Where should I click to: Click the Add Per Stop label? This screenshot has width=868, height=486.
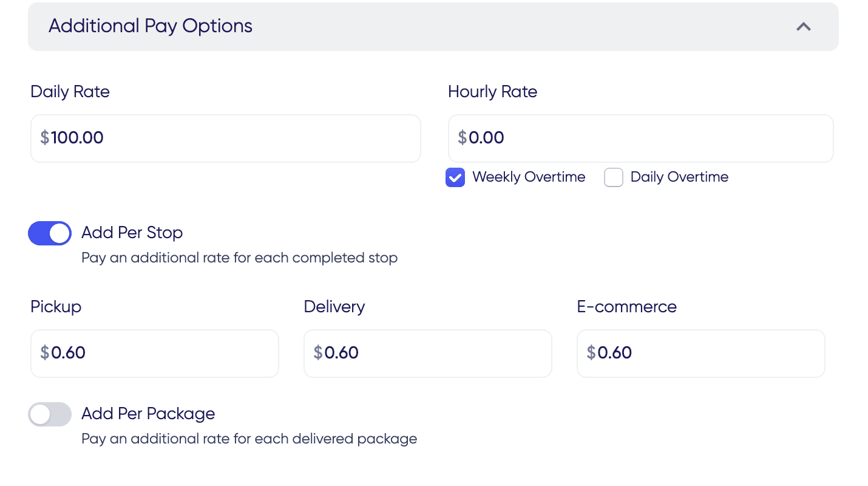coord(132,233)
